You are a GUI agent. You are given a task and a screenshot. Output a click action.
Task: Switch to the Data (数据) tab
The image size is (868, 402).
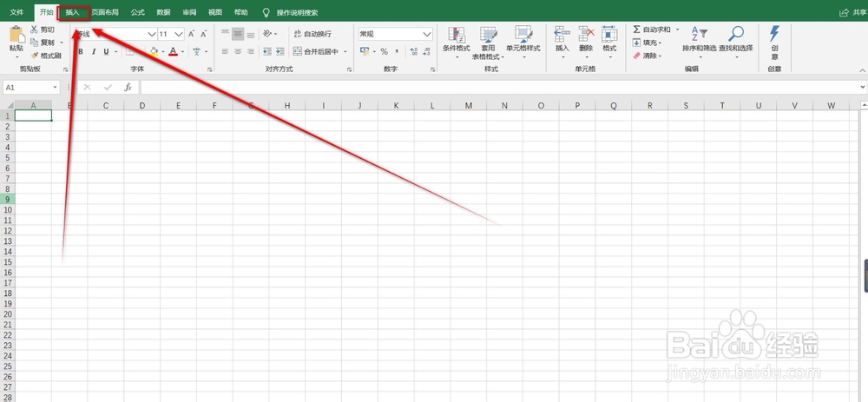coord(163,12)
